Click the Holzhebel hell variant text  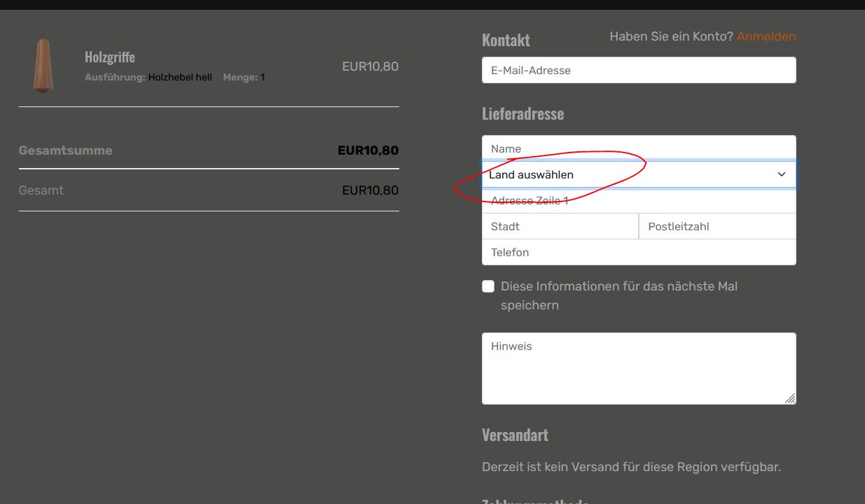tap(180, 78)
